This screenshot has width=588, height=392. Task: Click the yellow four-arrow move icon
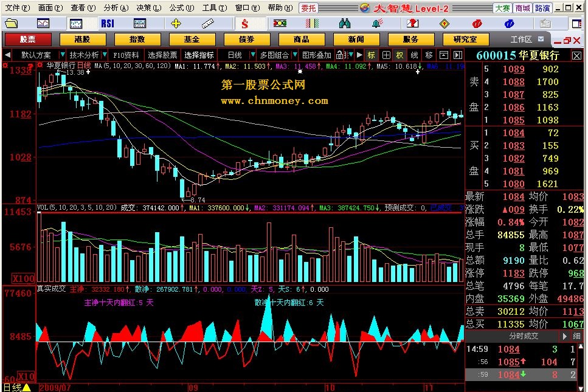coord(176,24)
